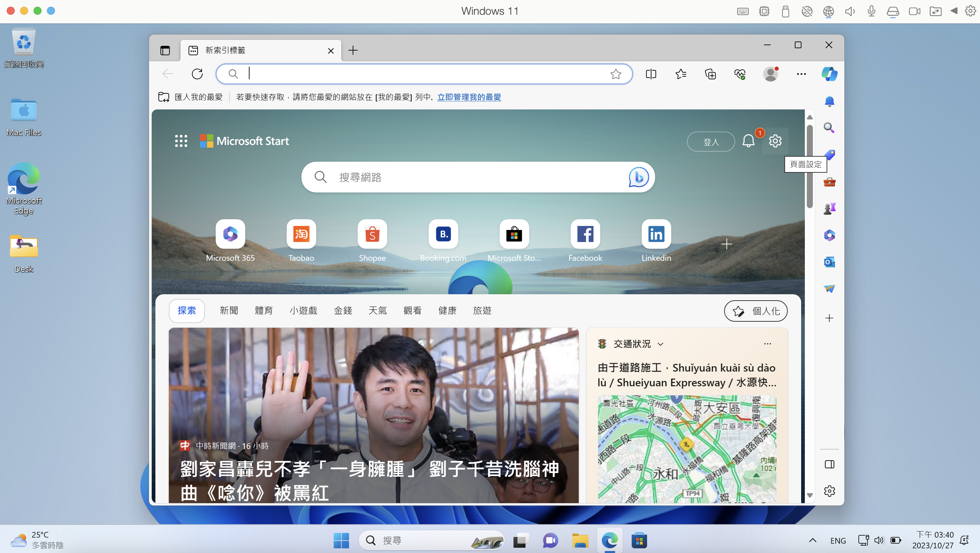This screenshot has height=553, width=980.
Task: Select the 小遊戲 feed tab
Action: [x=303, y=311]
